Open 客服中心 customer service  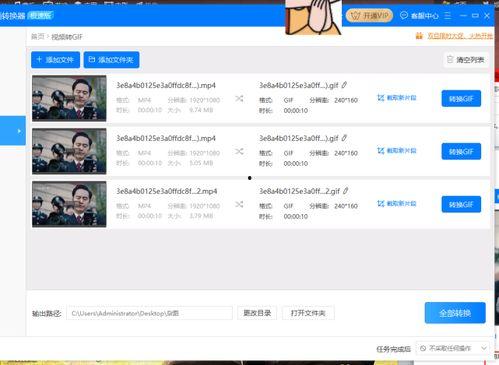coord(419,16)
